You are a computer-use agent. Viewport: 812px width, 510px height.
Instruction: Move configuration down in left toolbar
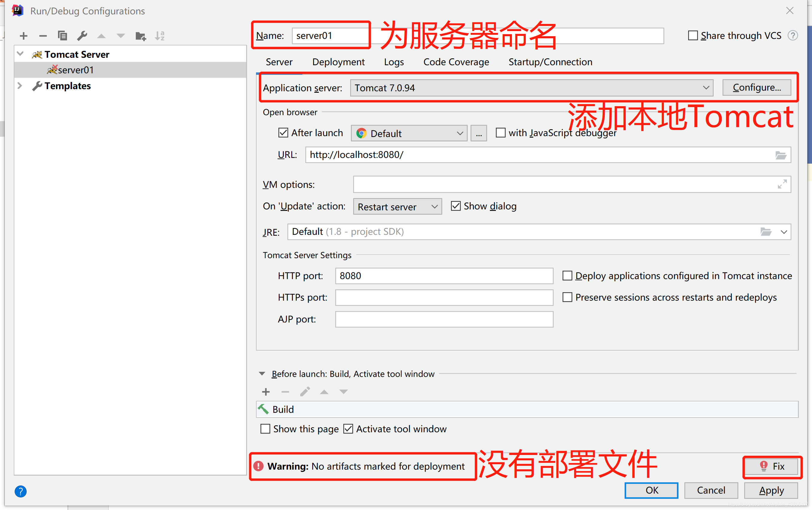pos(121,36)
